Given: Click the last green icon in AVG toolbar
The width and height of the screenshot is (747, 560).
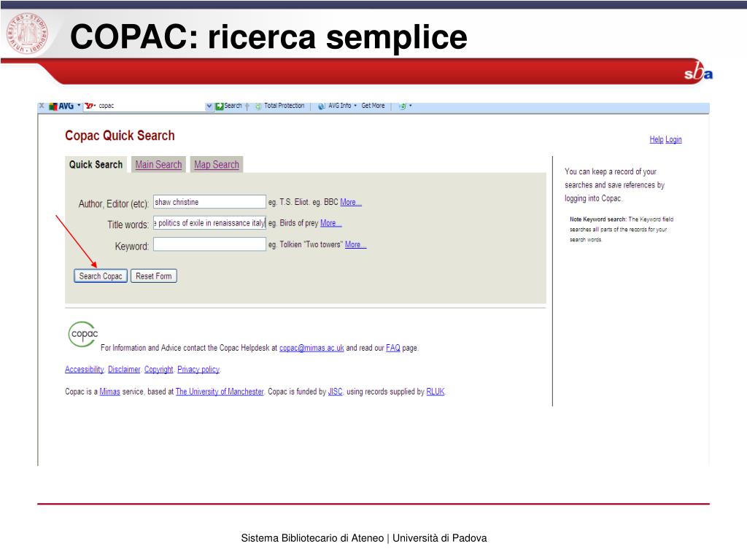Looking at the screenshot, I should click(403, 106).
